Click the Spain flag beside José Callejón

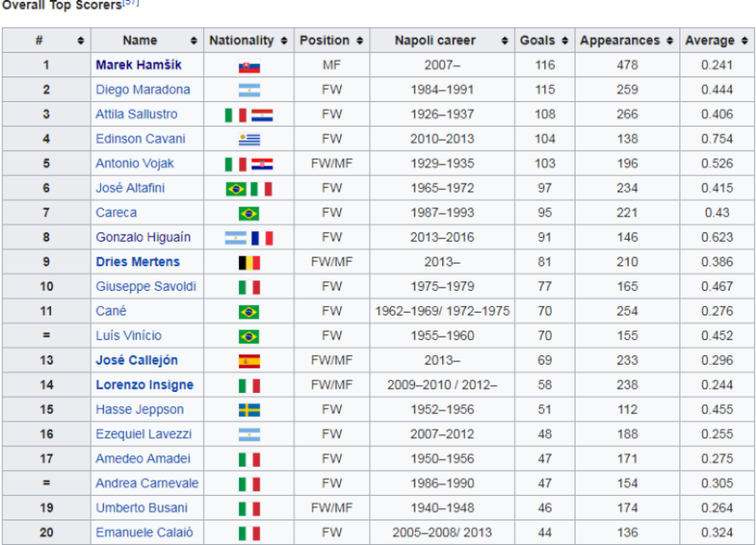coord(249,361)
